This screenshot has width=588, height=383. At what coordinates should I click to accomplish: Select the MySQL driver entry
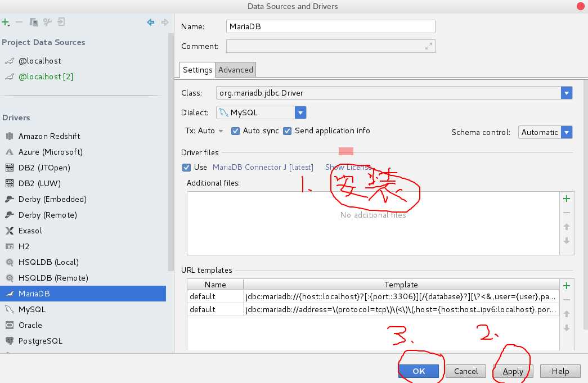(x=83, y=309)
